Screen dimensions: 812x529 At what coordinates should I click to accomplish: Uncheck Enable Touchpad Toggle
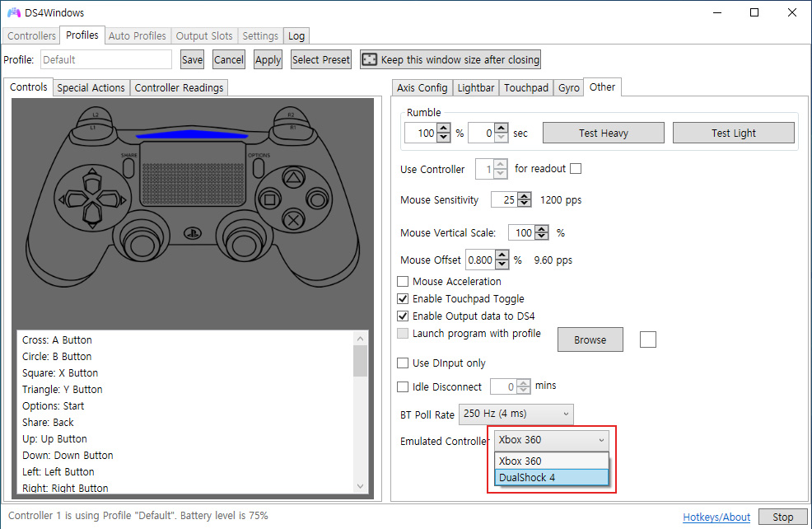click(x=403, y=298)
